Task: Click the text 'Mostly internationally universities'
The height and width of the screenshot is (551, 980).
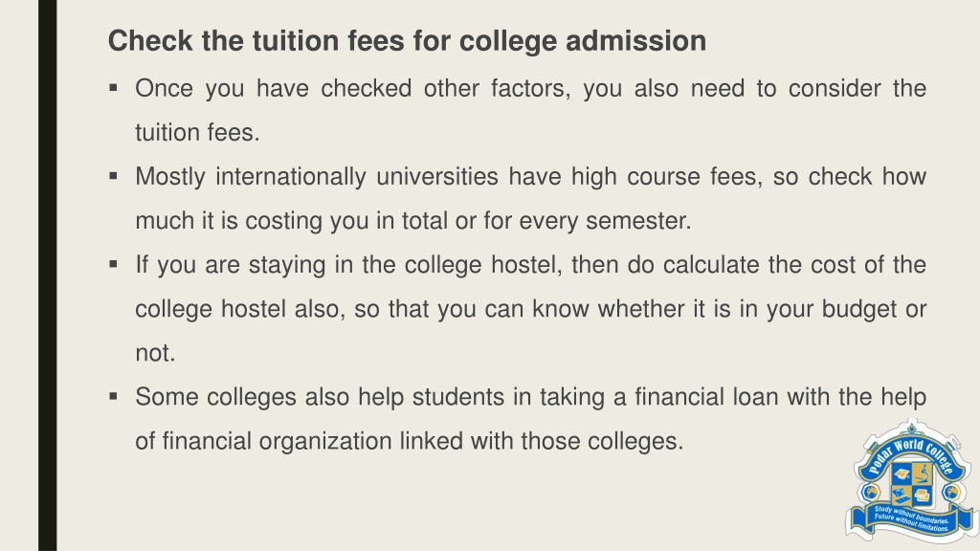Action: [316, 177]
